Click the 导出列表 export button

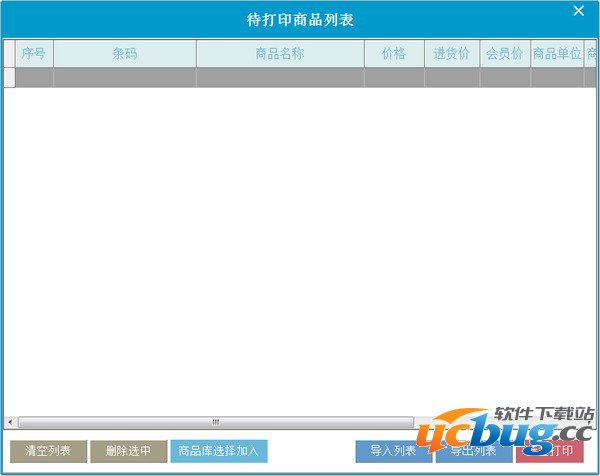coord(473,451)
